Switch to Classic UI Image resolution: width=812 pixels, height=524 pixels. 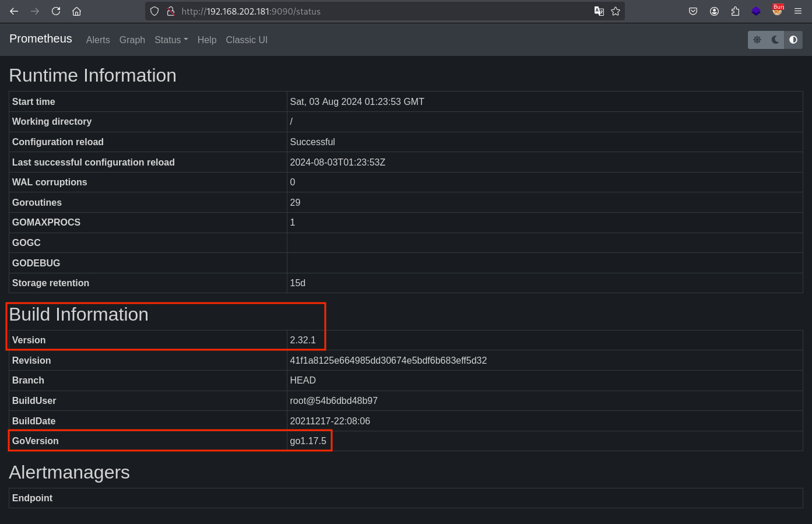(x=247, y=40)
